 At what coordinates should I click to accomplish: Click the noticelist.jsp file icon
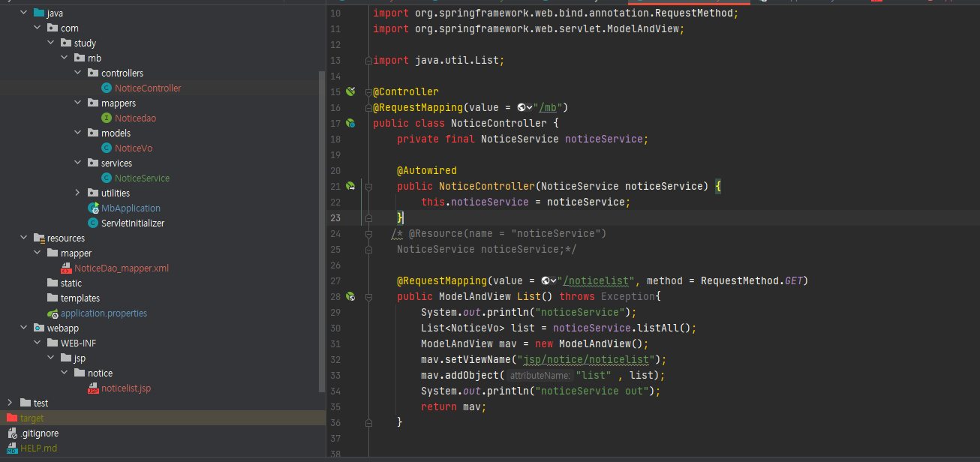(94, 388)
